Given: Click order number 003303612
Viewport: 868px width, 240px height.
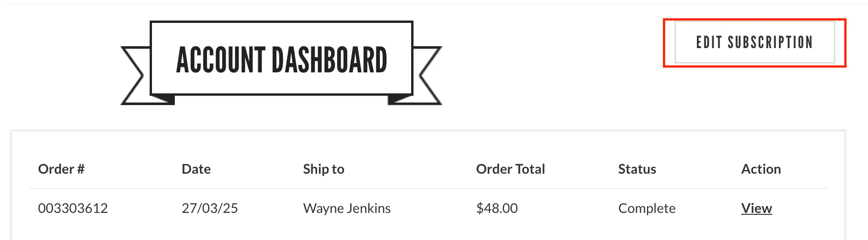Looking at the screenshot, I should [73, 208].
